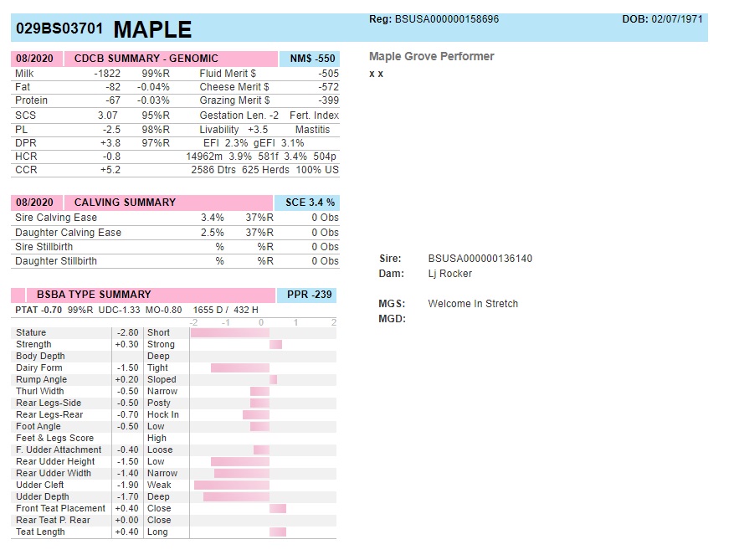The image size is (734, 560).
Task: Click the CDCB SUMMARY - GENOMIC heading
Action: [x=146, y=59]
